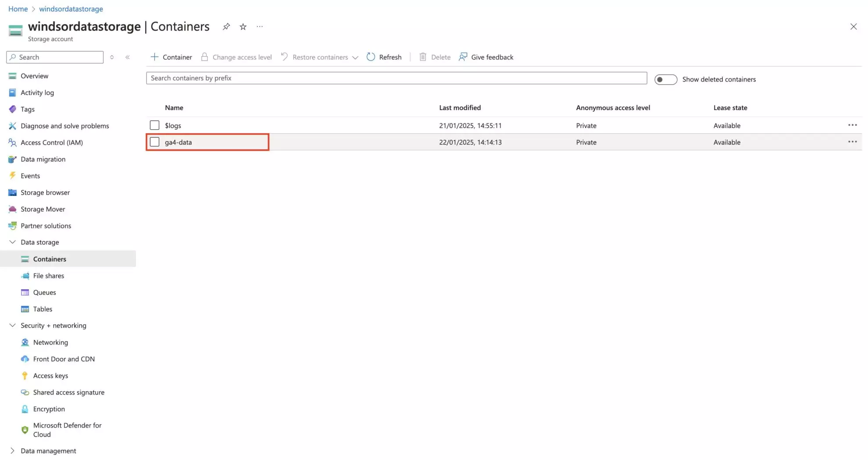Screen dimensions: 868x460
Task: Click the Overview sidebar icon
Action: pos(12,76)
